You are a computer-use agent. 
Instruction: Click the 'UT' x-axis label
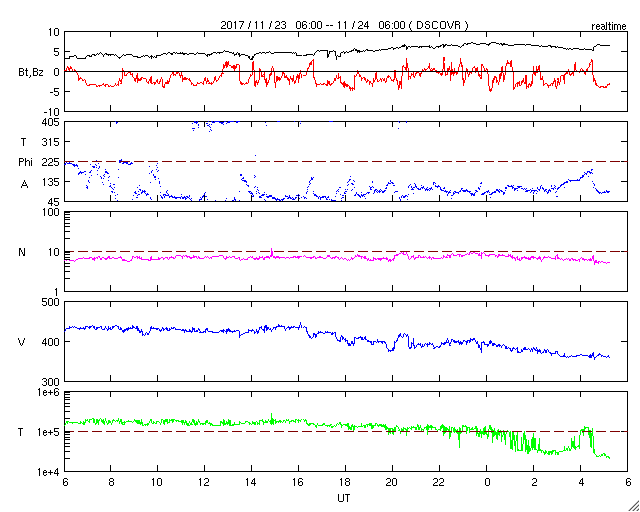click(x=344, y=499)
